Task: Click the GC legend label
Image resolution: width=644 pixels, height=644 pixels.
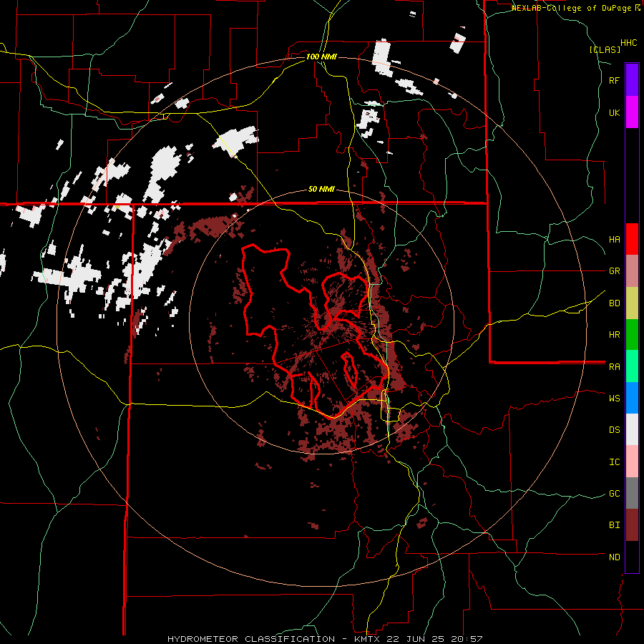Action: click(x=615, y=494)
